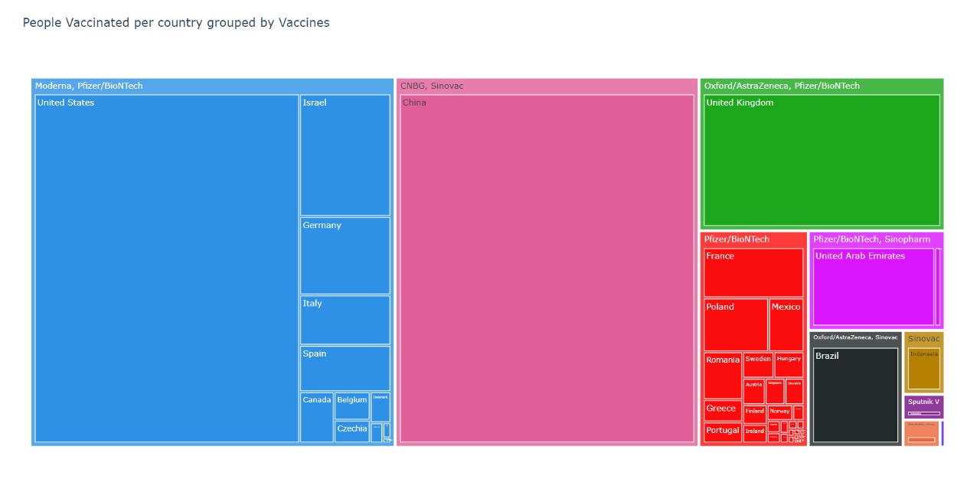980x482 pixels.
Task: Select the Brazil treemap block
Action: click(855, 396)
